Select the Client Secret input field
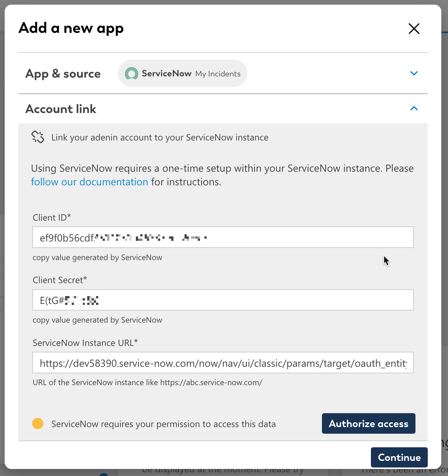The height and width of the screenshot is (476, 448). pyautogui.click(x=223, y=300)
